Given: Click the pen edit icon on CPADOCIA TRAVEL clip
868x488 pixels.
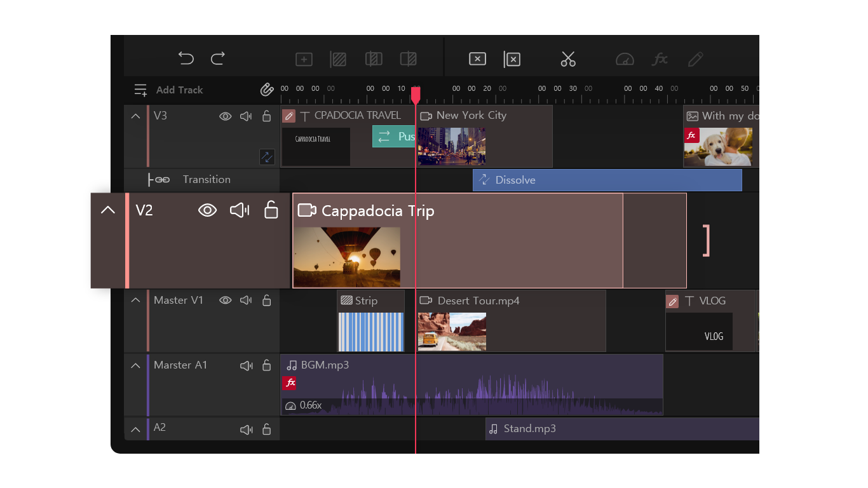Looking at the screenshot, I should click(x=289, y=116).
